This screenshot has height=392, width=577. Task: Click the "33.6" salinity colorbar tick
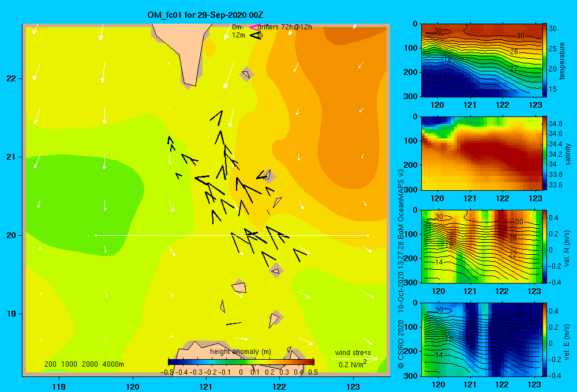(x=556, y=185)
